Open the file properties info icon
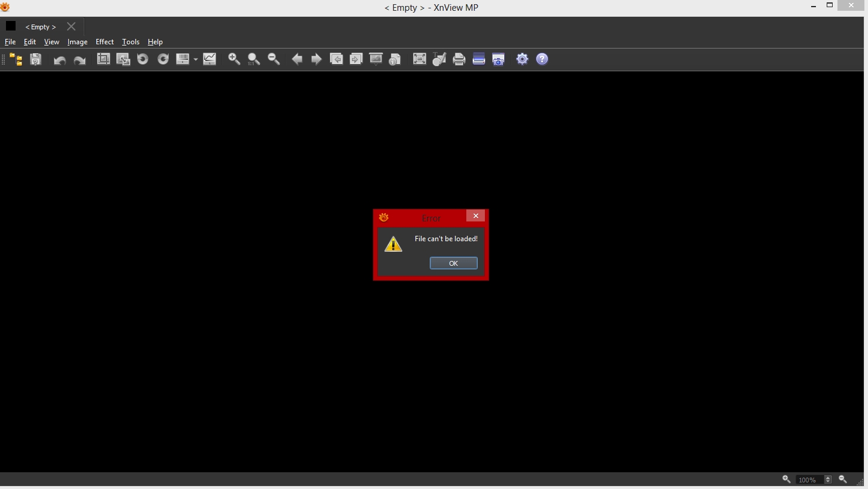The width and height of the screenshot is (868, 489). [395, 59]
